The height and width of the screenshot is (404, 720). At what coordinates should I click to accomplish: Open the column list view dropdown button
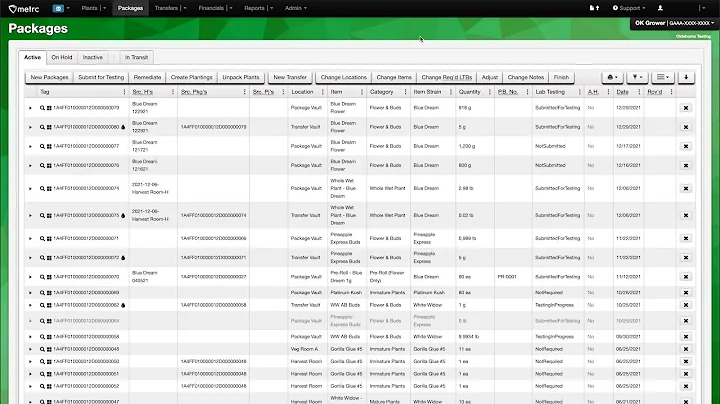coord(663,77)
